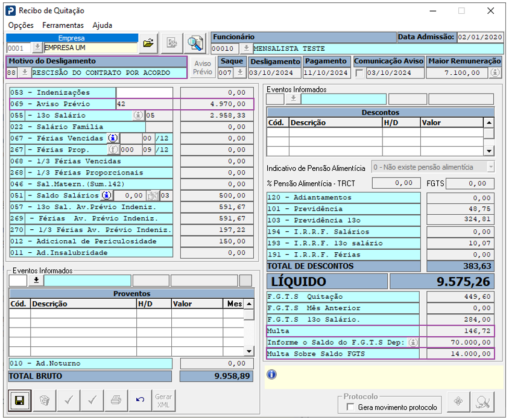The height and width of the screenshot is (420, 509).
Task: Click the open folder icon beside Empresa
Action: [x=149, y=43]
